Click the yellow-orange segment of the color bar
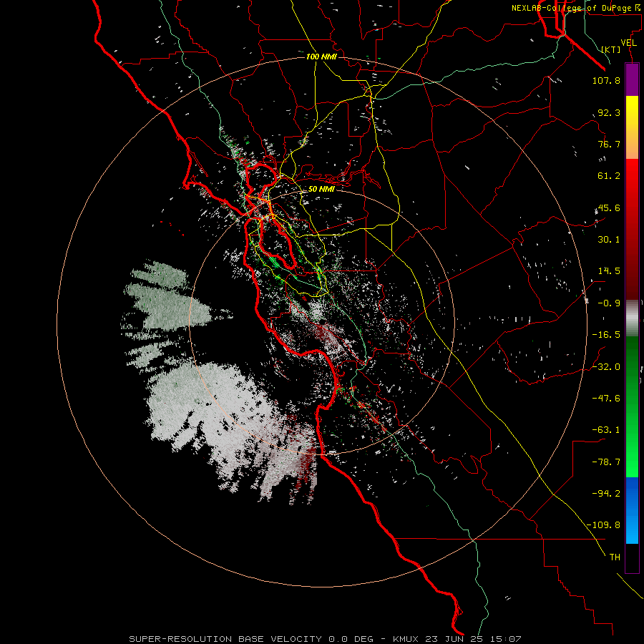The width and height of the screenshot is (644, 644). 632,127
